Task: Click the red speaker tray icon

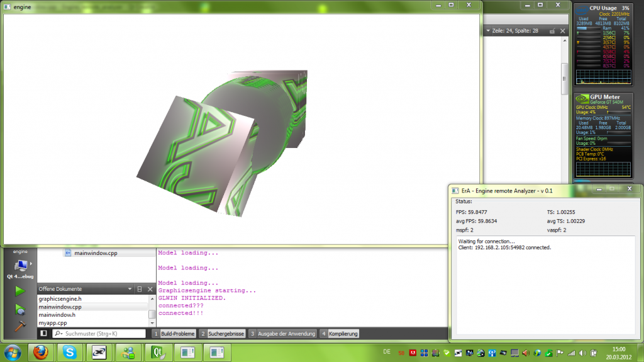Action: click(x=526, y=353)
